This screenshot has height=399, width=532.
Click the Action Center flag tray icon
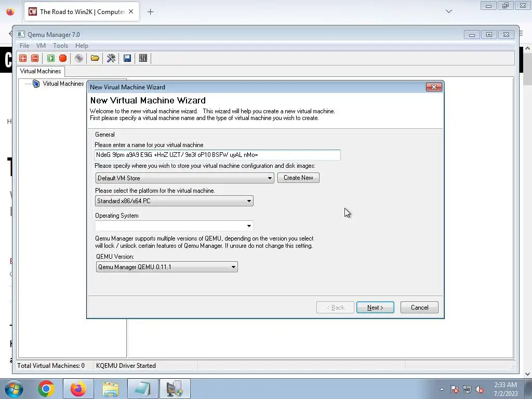pyautogui.click(x=455, y=390)
